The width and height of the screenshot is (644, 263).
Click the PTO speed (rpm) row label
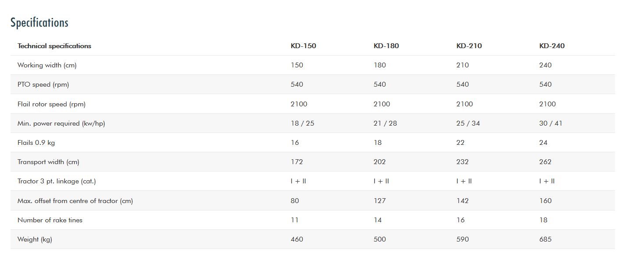[43, 84]
